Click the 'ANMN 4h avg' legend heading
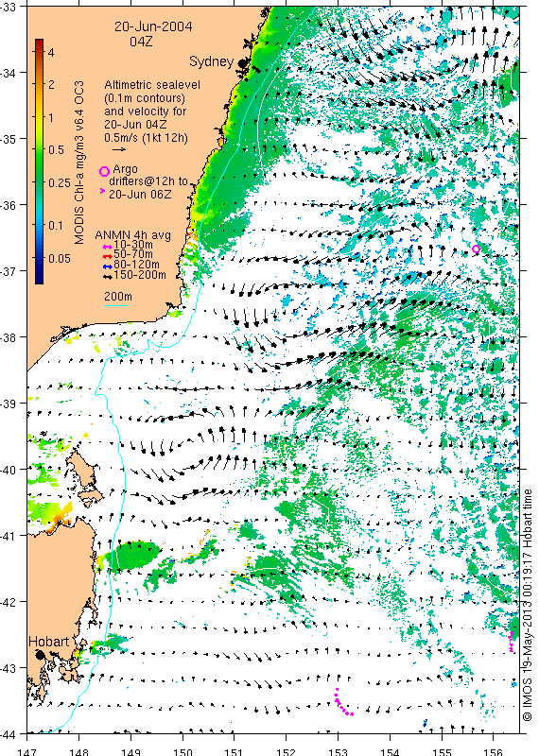 pyautogui.click(x=132, y=235)
